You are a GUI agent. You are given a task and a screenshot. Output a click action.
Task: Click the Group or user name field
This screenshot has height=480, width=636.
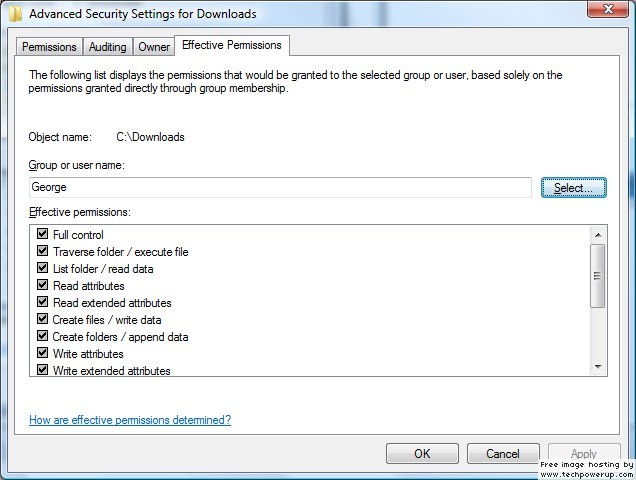280,187
